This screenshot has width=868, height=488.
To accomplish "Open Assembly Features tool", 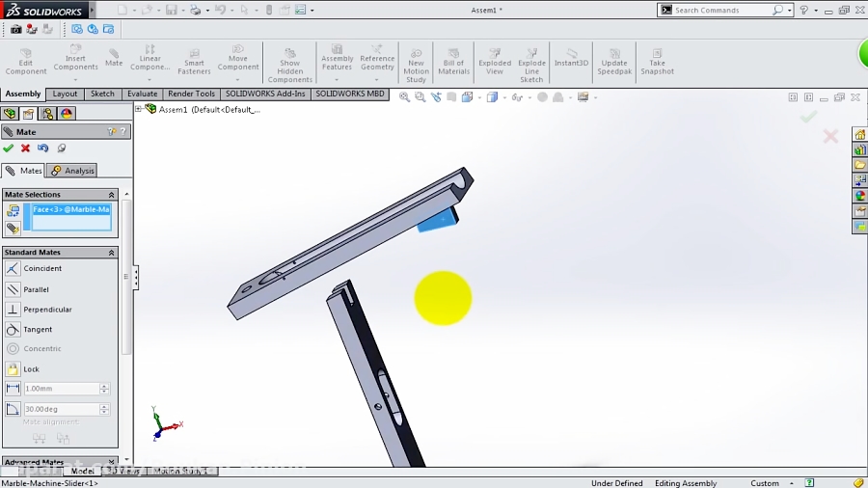I will coord(337,58).
